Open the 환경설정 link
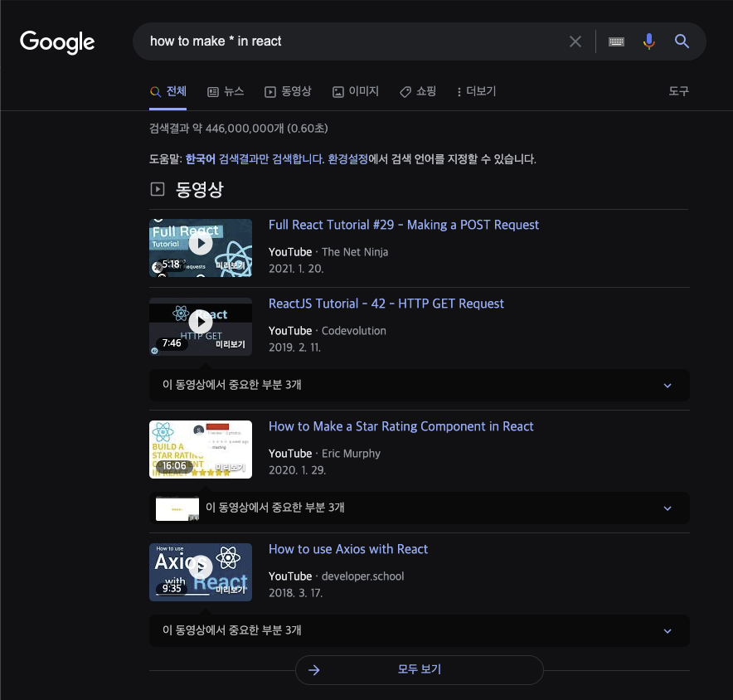The width and height of the screenshot is (733, 700). point(347,159)
